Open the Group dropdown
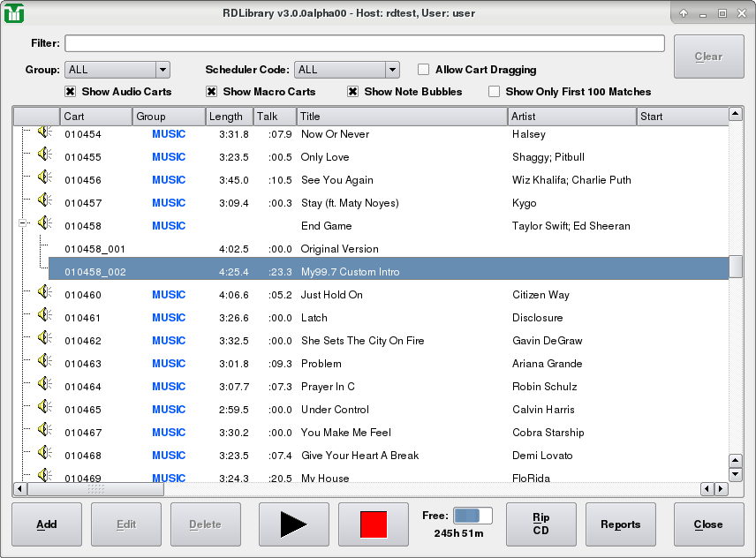The width and height of the screenshot is (756, 558). (117, 70)
